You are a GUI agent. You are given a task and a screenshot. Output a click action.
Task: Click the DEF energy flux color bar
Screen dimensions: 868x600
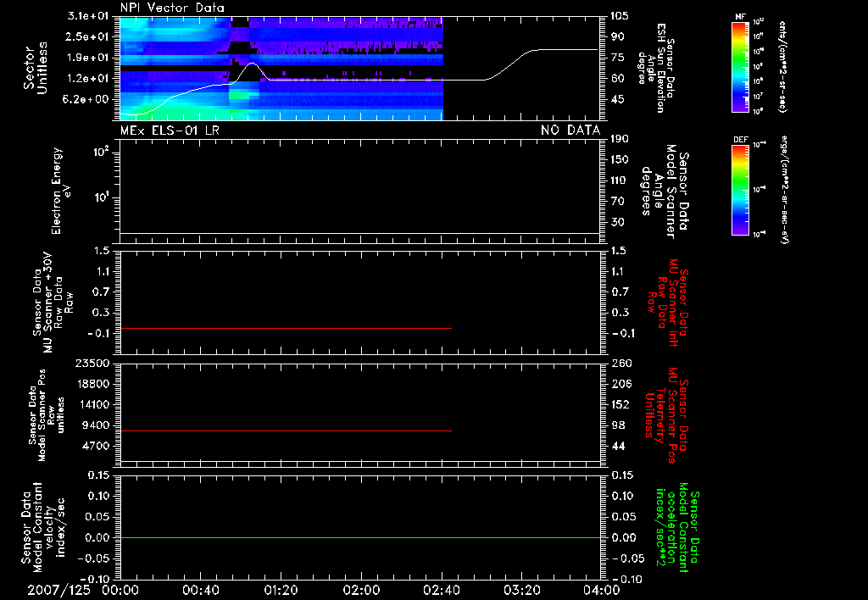coord(740,190)
